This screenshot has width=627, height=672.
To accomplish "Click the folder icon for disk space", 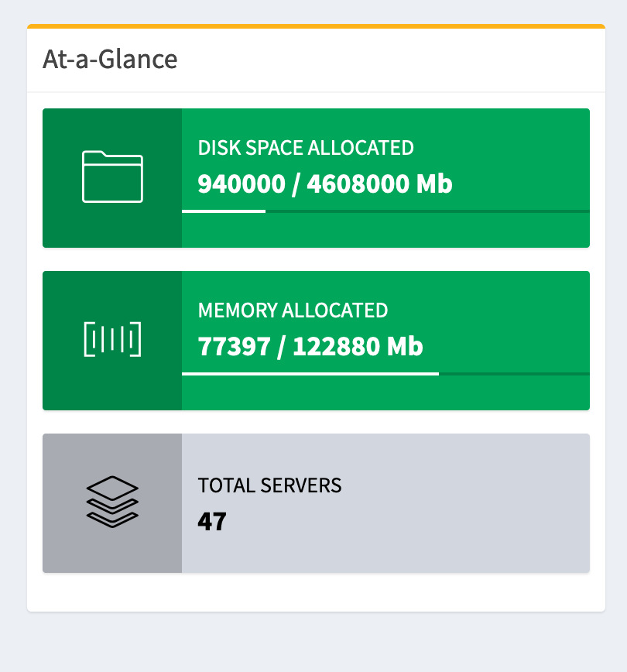I will pyautogui.click(x=112, y=177).
